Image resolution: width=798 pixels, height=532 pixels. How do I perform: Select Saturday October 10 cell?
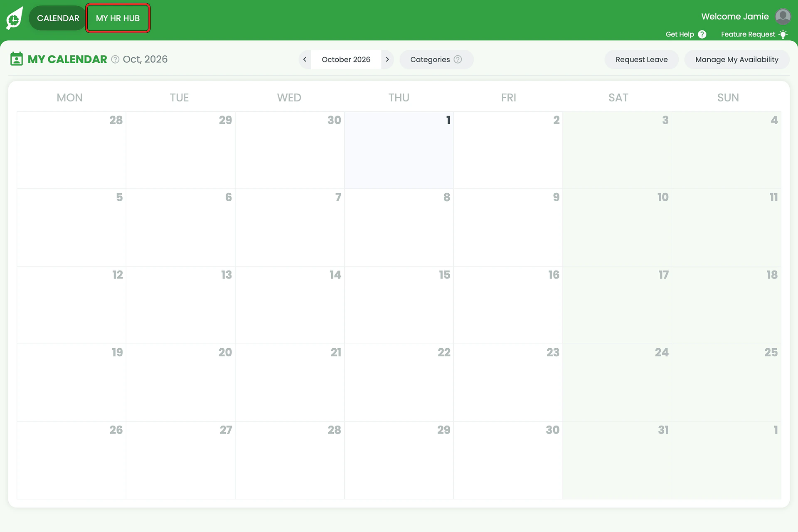(x=618, y=227)
